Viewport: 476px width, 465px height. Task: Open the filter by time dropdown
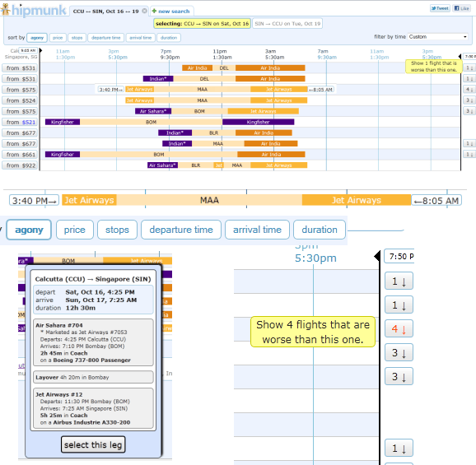[437, 37]
